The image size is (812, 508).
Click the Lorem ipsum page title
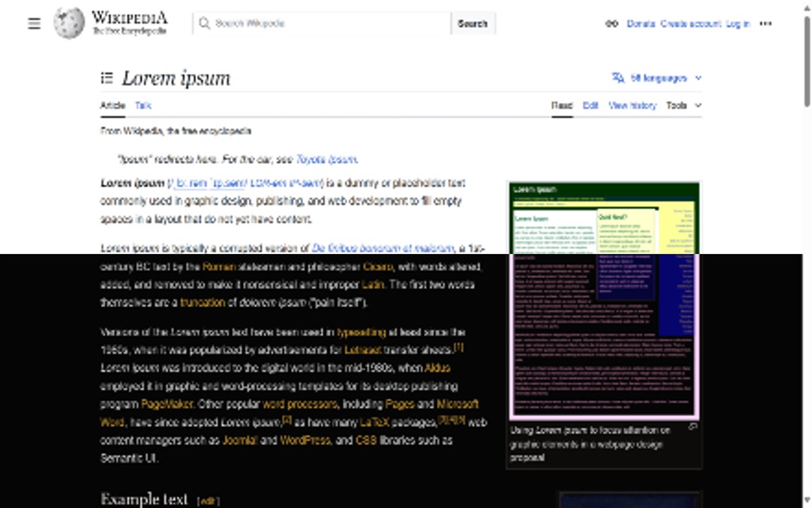(176, 78)
